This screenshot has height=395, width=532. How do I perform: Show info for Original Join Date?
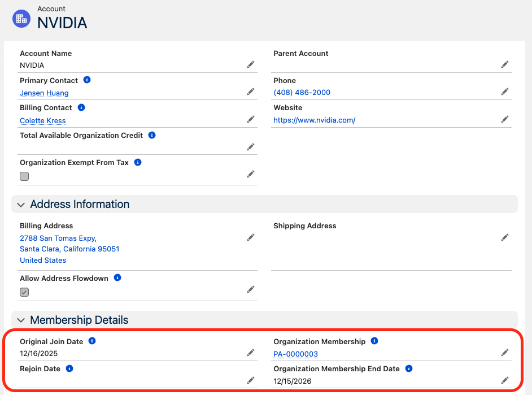92,341
